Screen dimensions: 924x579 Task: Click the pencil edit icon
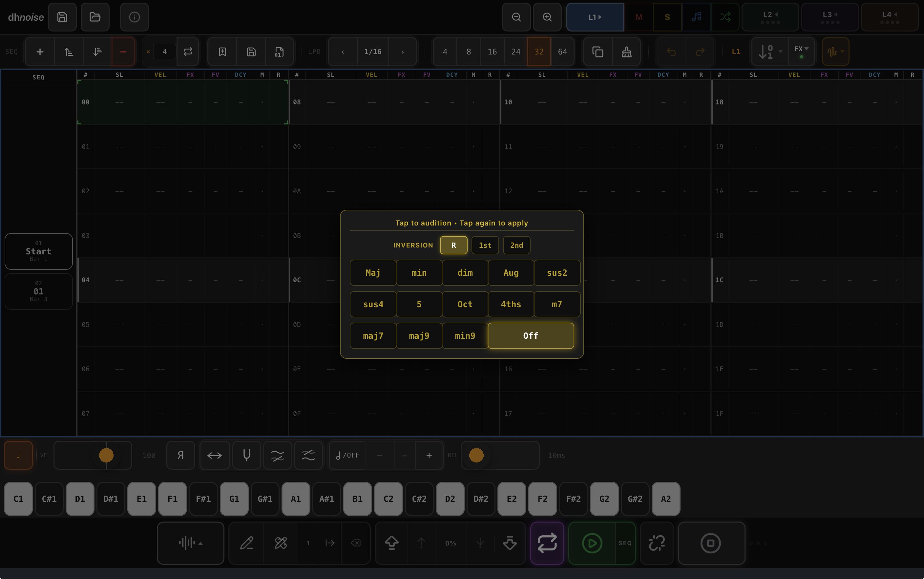click(x=247, y=543)
